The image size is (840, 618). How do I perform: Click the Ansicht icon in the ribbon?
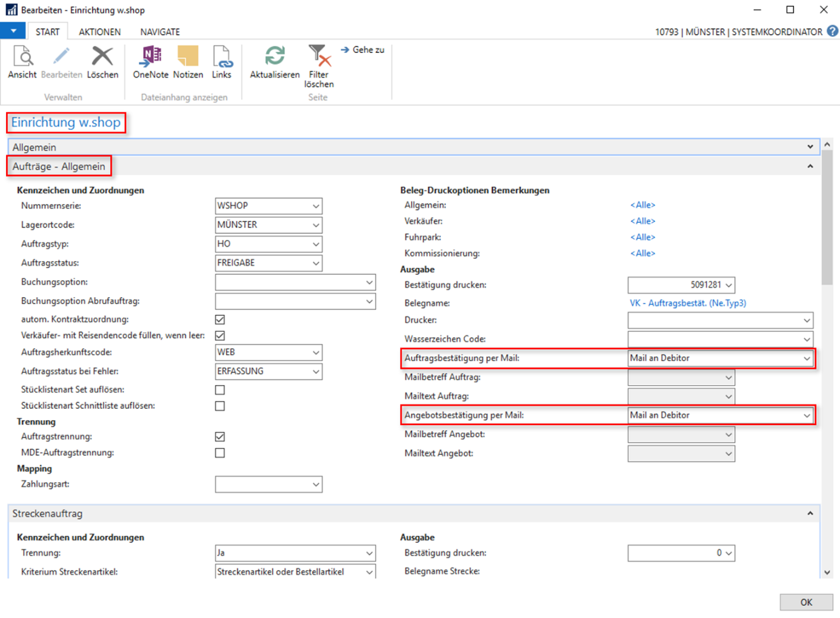tap(22, 56)
